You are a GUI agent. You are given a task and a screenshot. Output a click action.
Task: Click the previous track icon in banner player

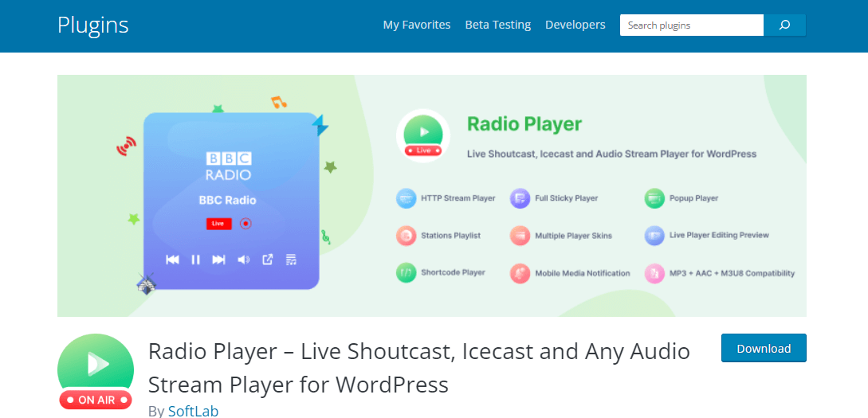click(x=172, y=260)
